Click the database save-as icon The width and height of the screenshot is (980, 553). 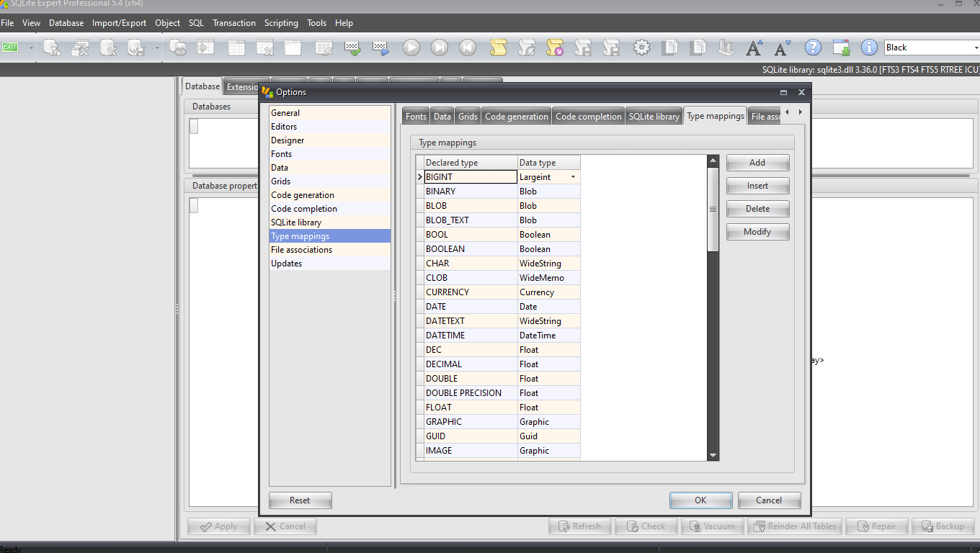(x=136, y=48)
